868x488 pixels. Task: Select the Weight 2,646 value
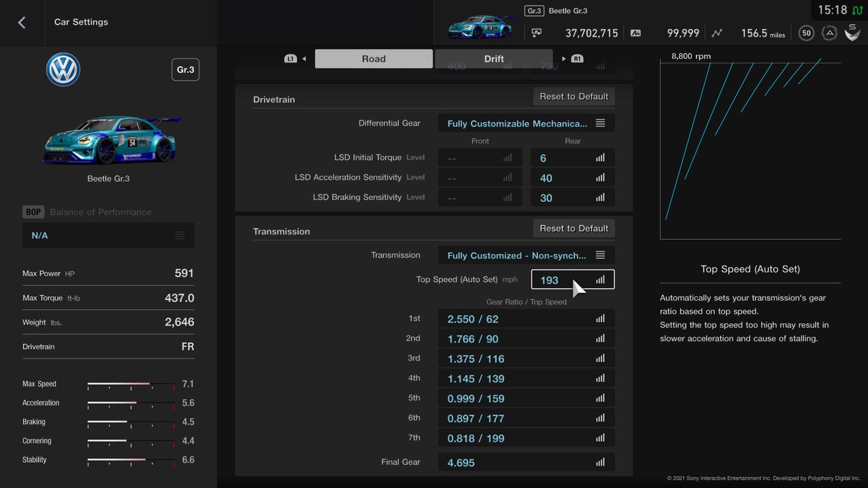pos(180,322)
